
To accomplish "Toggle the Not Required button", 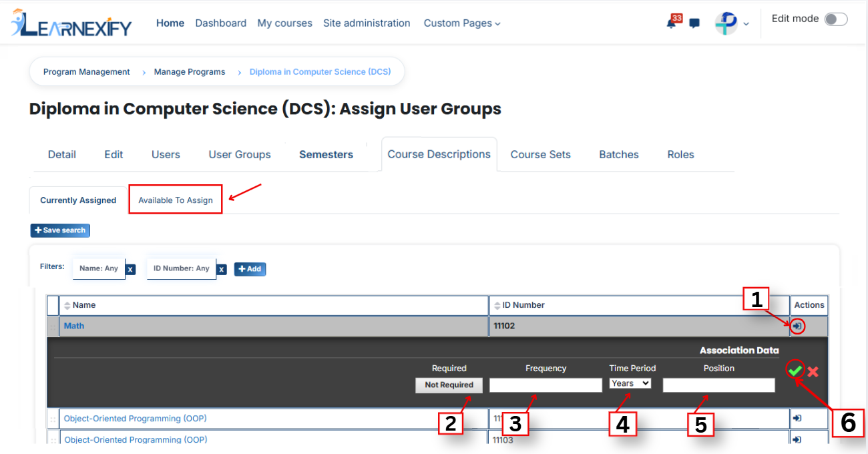I will (449, 385).
